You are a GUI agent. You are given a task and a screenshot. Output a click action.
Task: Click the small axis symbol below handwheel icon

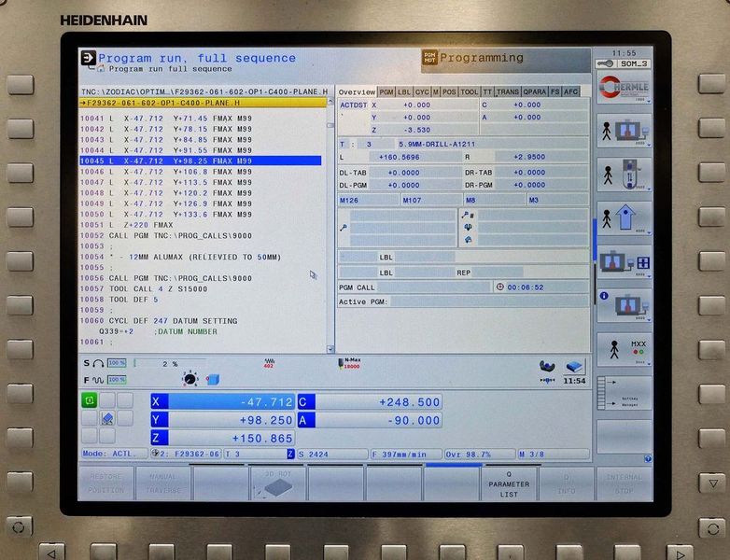click(547, 380)
